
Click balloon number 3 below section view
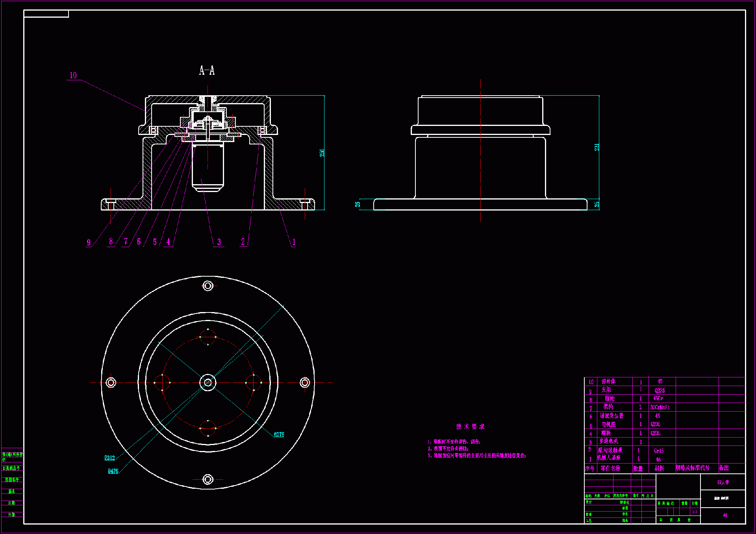coord(219,242)
